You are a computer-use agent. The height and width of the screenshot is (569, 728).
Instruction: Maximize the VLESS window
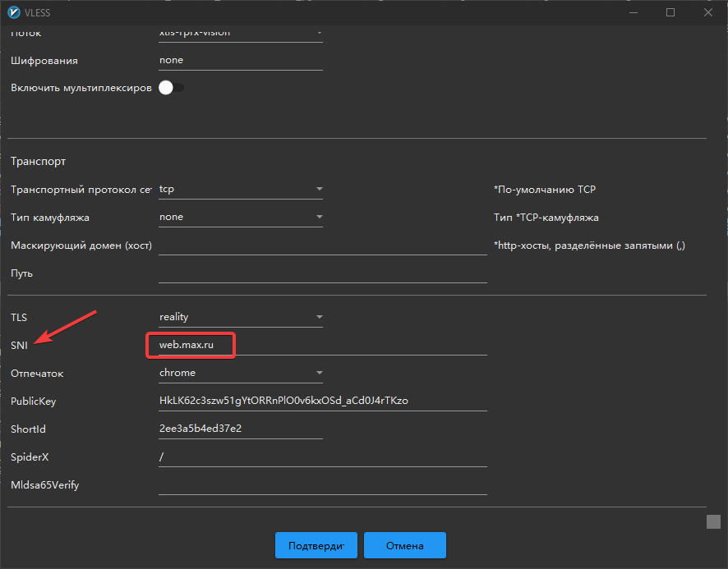click(670, 12)
